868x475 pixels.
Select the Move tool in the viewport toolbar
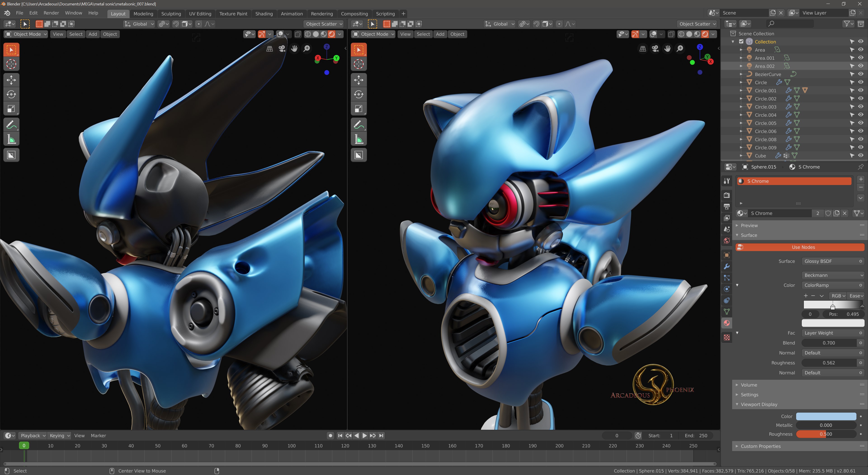(x=12, y=80)
